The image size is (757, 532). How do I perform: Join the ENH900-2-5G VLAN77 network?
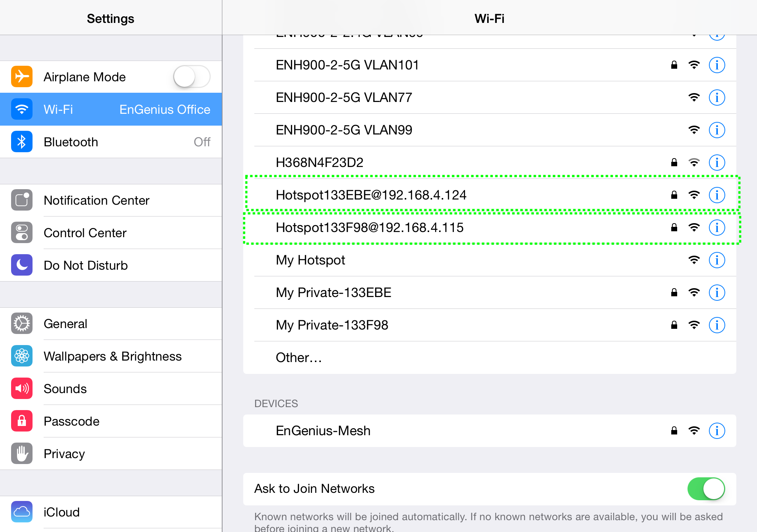490,98
